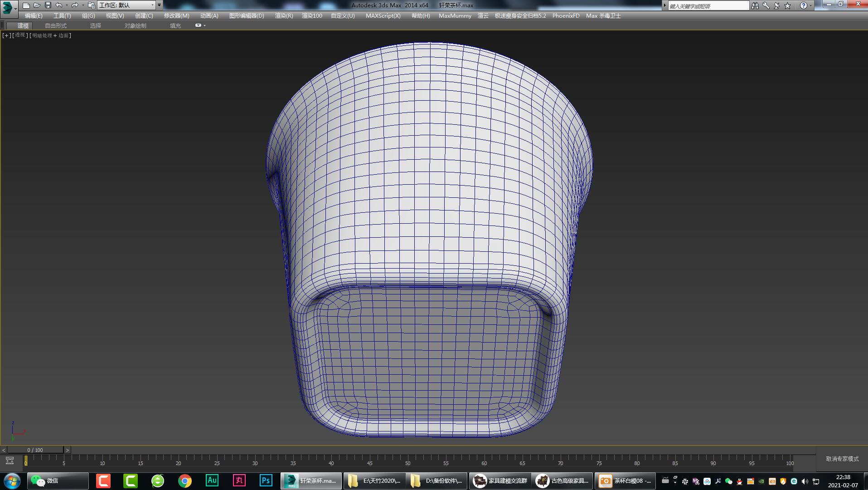Open the help question mark icon
This screenshot has height=490, width=868.
click(x=803, y=5)
